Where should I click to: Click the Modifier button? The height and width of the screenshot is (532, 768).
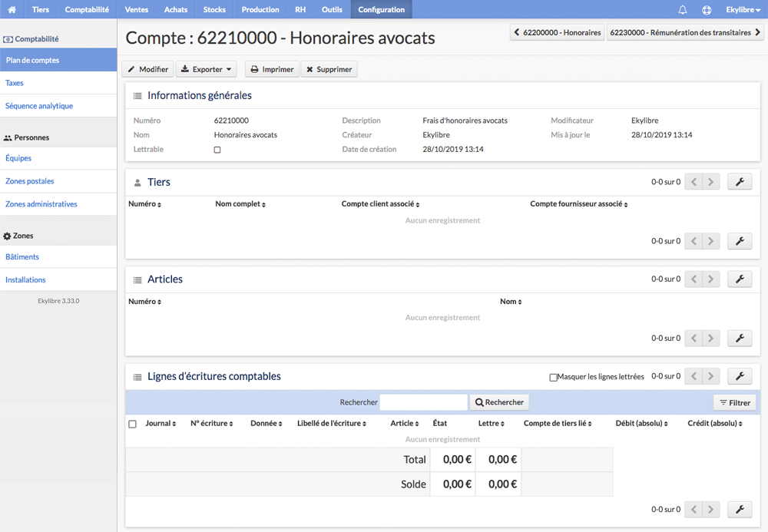tap(148, 70)
